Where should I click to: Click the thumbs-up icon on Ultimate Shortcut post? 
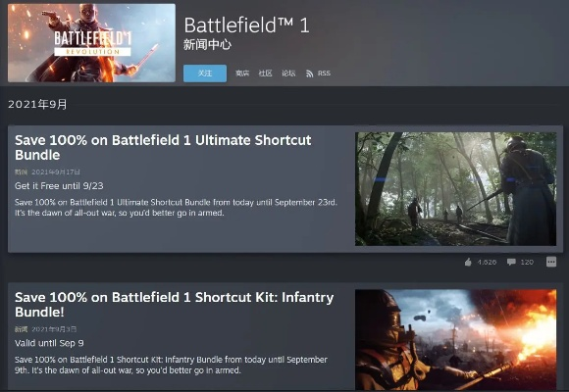tap(468, 262)
